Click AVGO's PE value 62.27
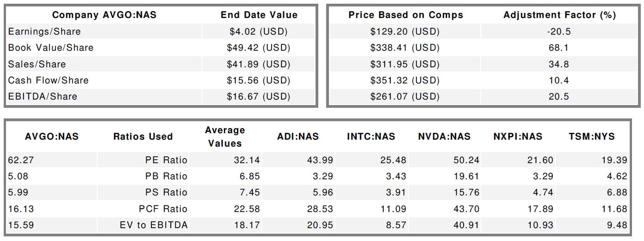Screen dimensions: 644x241 tap(19, 160)
